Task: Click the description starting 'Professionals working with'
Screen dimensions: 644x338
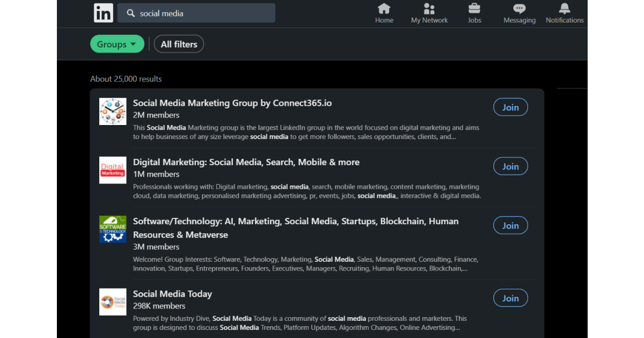Action: coord(307,191)
